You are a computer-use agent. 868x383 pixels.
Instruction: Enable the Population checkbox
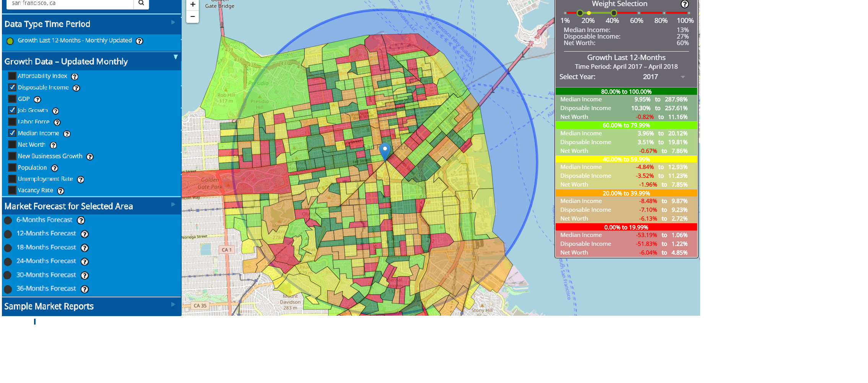pyautogui.click(x=12, y=167)
